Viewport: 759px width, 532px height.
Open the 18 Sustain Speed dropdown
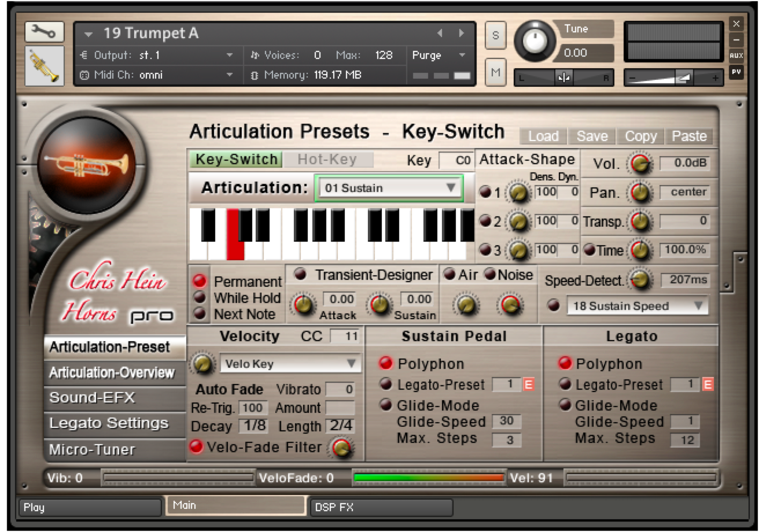[x=637, y=306]
